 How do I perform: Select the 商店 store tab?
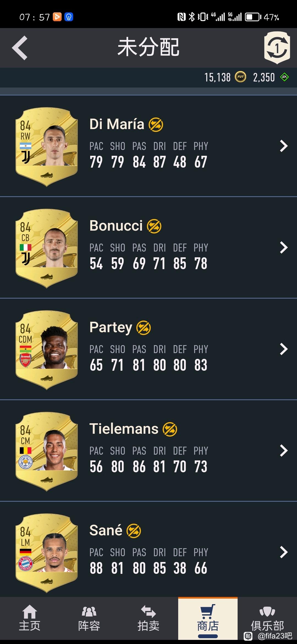point(208,618)
